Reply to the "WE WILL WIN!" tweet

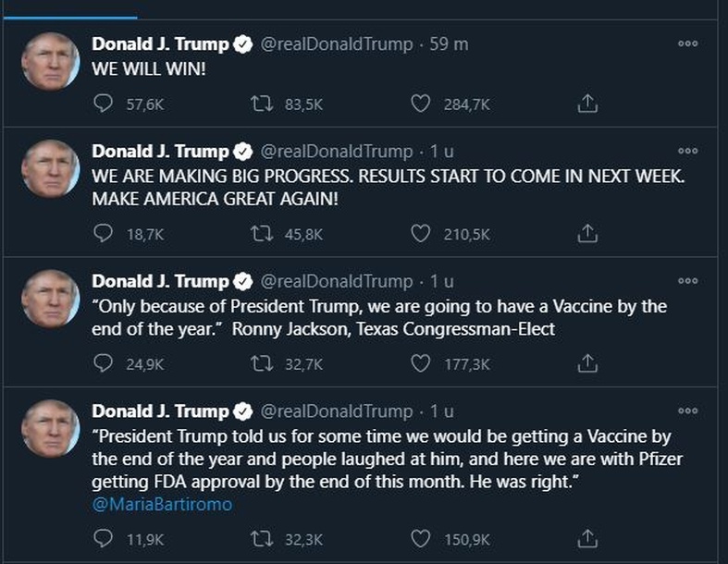tap(104, 104)
